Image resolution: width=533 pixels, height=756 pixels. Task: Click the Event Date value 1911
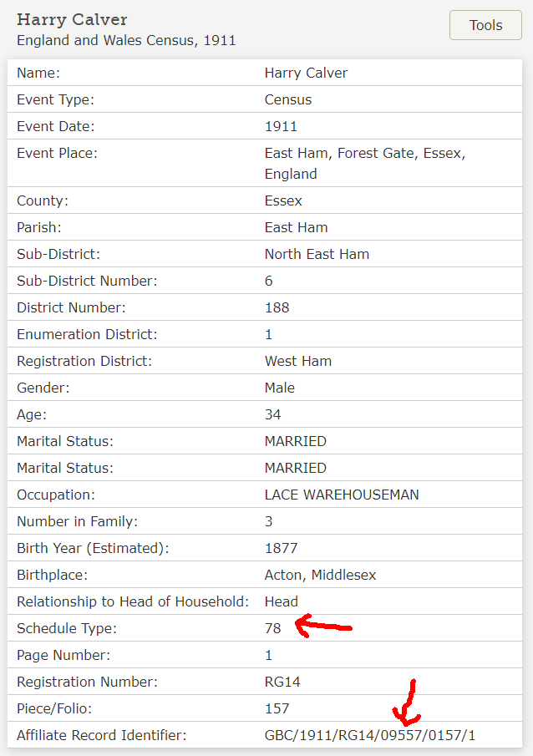coord(281,126)
